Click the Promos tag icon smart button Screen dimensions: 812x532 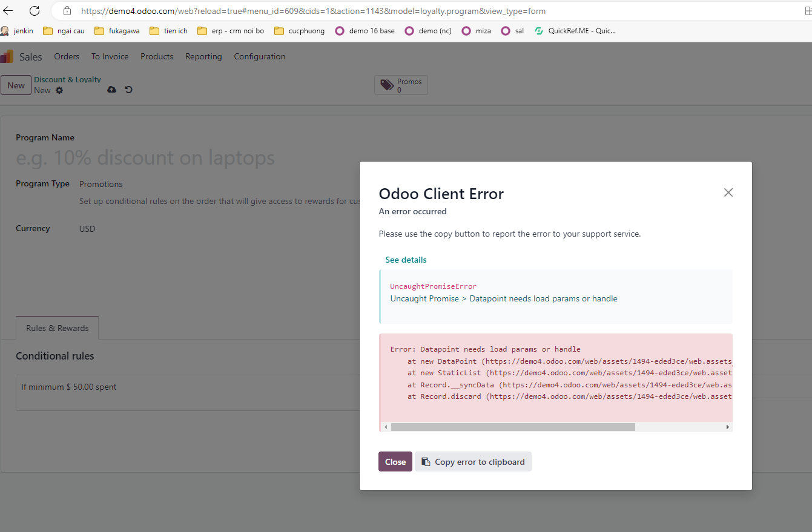click(x=388, y=85)
